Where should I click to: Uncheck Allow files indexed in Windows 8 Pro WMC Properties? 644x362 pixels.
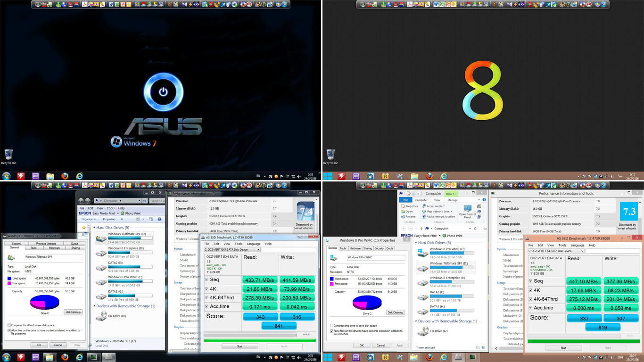pyautogui.click(x=332, y=331)
